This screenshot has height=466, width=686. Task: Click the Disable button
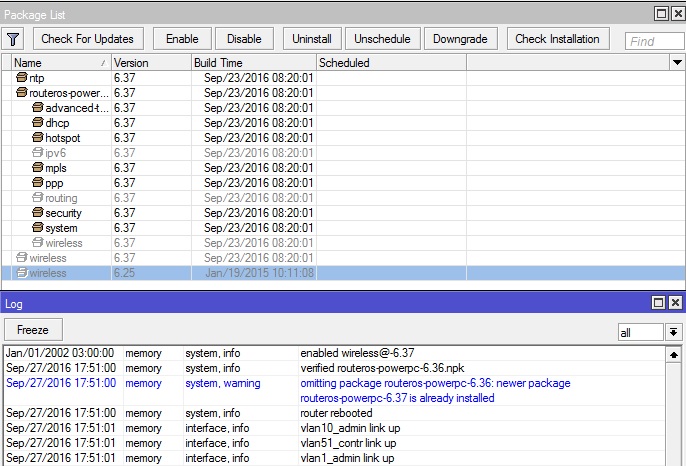point(244,39)
